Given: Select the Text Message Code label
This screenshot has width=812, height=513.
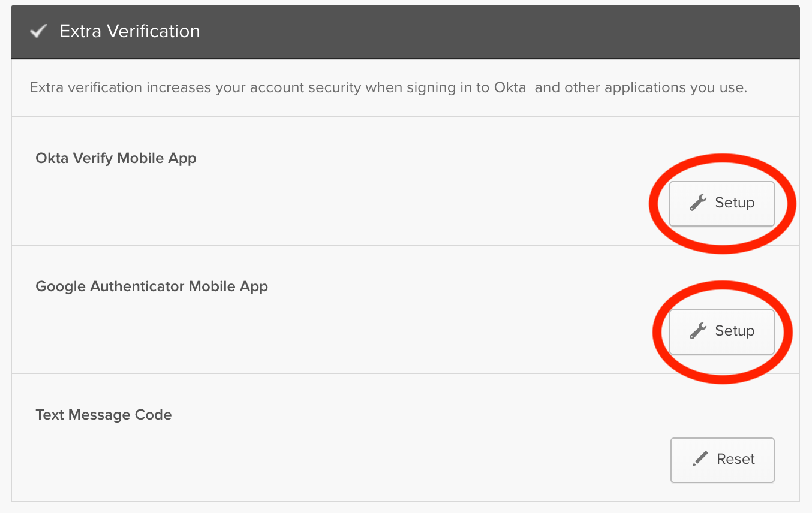Looking at the screenshot, I should click(x=104, y=415).
